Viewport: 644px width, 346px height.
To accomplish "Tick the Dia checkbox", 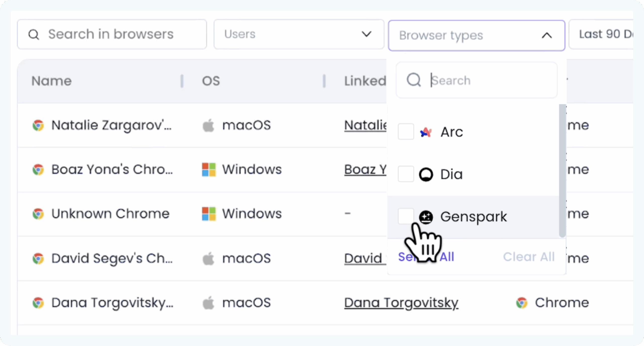I will [406, 174].
